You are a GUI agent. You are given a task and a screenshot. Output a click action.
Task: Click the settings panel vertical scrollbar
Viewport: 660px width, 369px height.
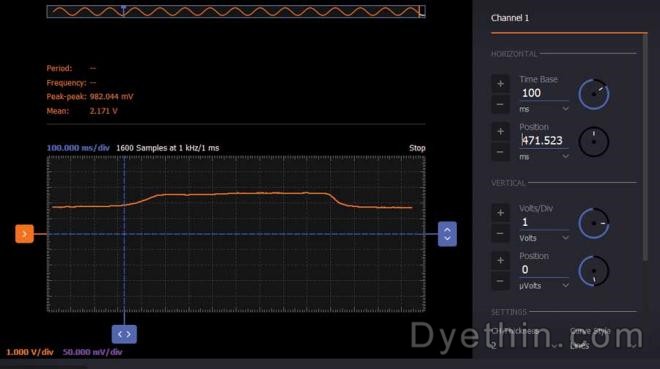[x=645, y=147]
